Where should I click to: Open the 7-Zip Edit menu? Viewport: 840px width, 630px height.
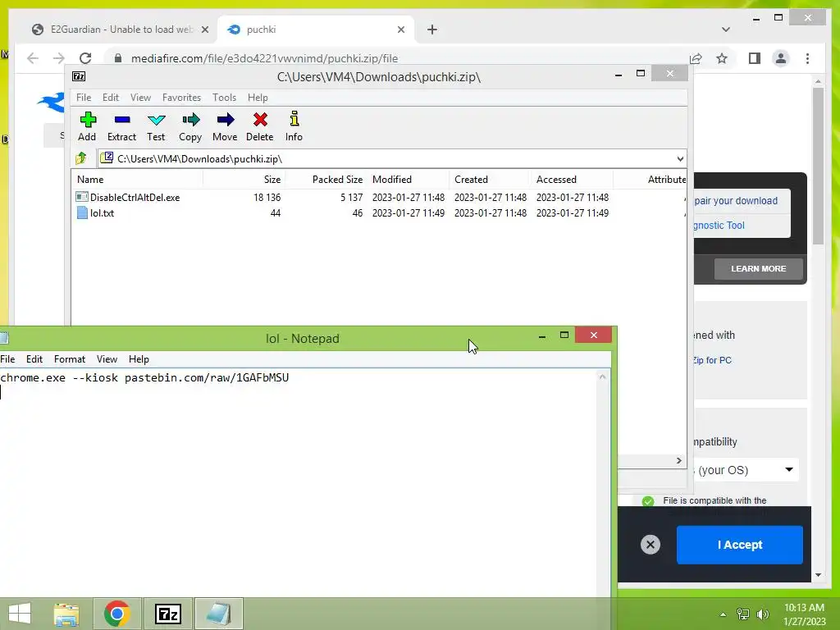coord(111,98)
